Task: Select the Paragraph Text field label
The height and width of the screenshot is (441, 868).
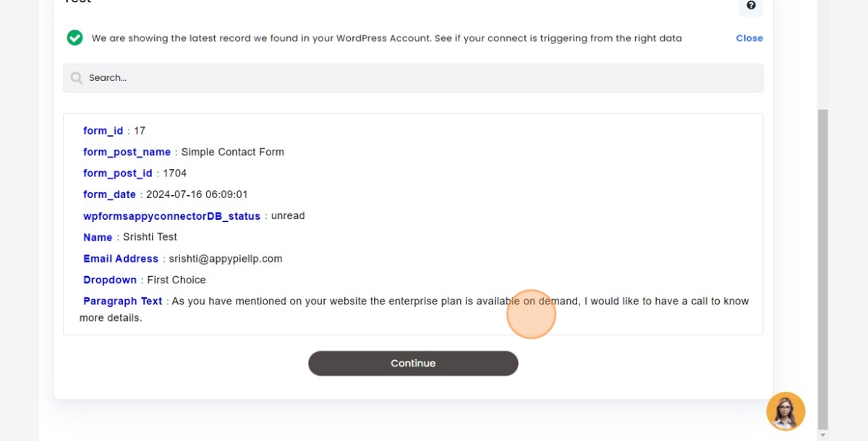Action: [123, 301]
